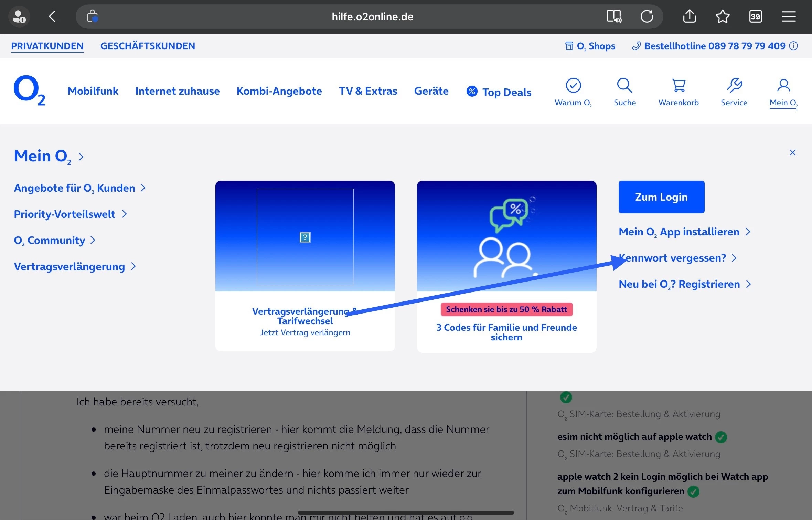Tap the browser share icon
Screen dimensions: 812x520
click(x=690, y=17)
